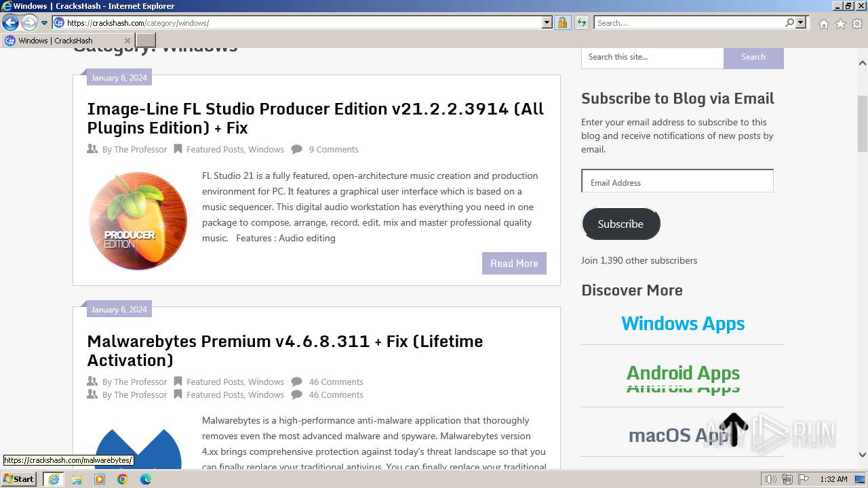Click the browser Back button
868x488 pixels.
click(10, 23)
